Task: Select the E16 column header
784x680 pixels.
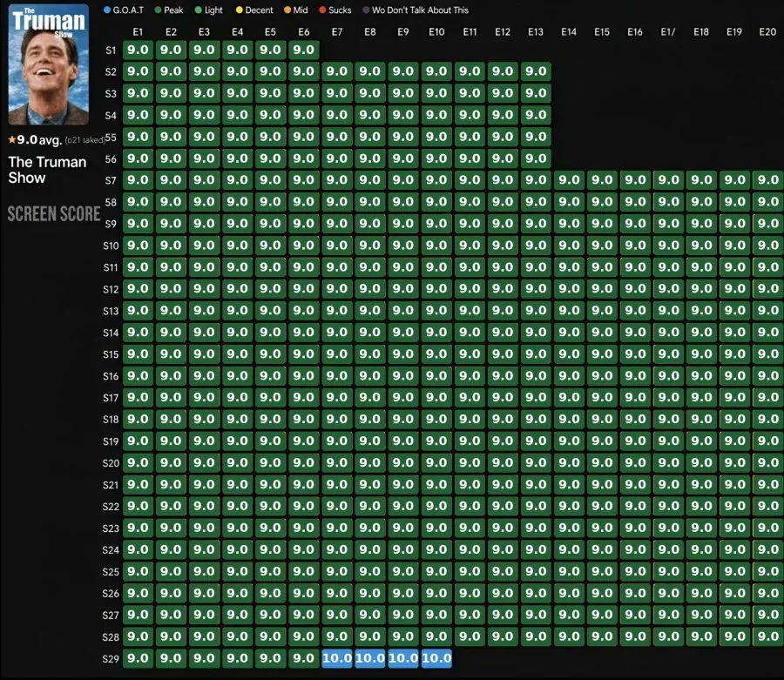Action: click(x=635, y=32)
